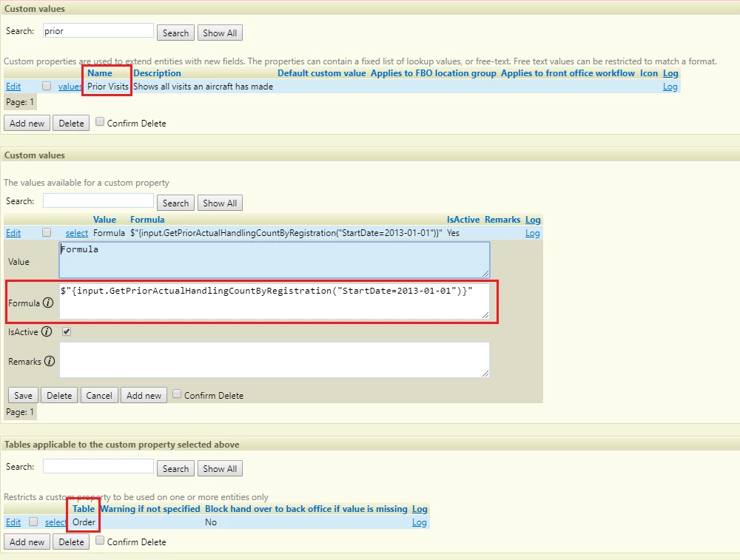
Task: Open Log header link in properties table
Action: tap(670, 73)
